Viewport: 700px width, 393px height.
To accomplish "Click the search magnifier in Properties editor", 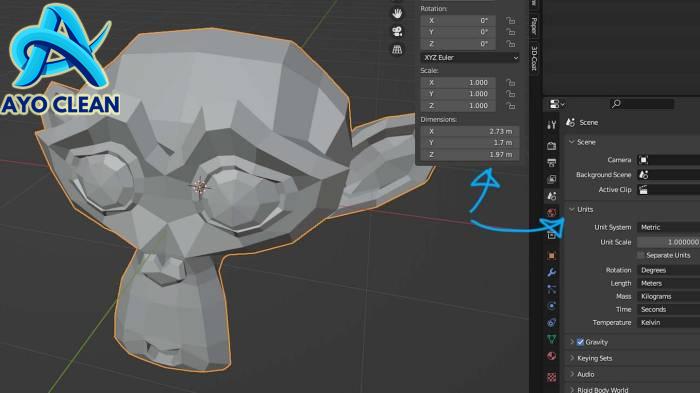I will point(617,104).
